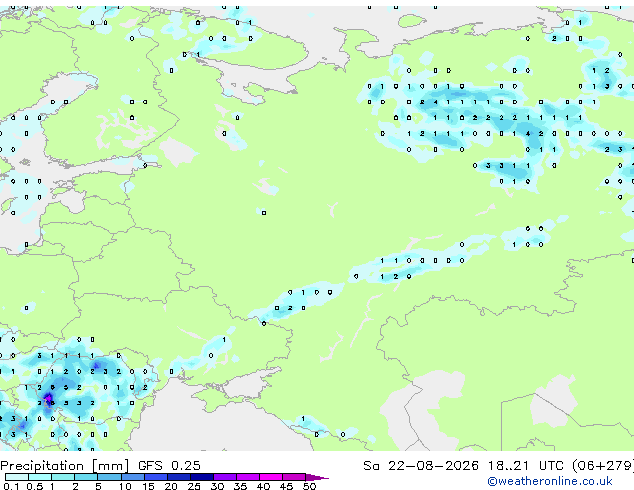This screenshot has height=490, width=634.
Task: Click the lightest 0.1–0.5 mm legend swatch
Action: (17, 477)
